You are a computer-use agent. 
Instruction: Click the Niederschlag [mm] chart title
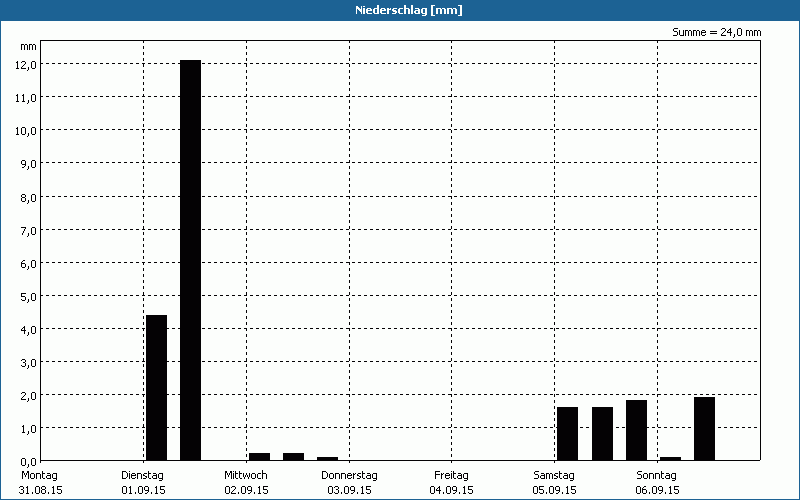[409, 10]
